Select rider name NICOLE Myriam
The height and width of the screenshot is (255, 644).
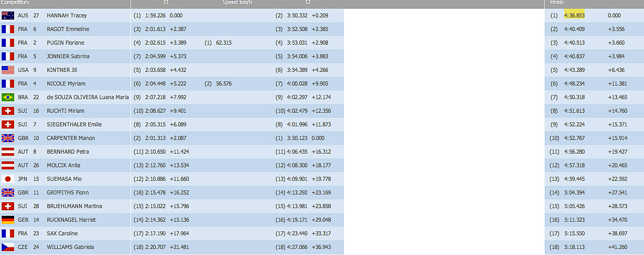point(65,83)
